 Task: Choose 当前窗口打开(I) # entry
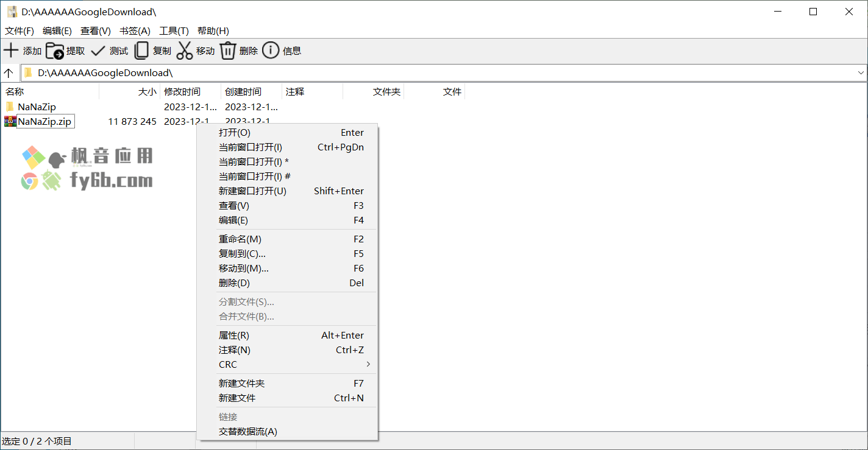pyautogui.click(x=288, y=177)
